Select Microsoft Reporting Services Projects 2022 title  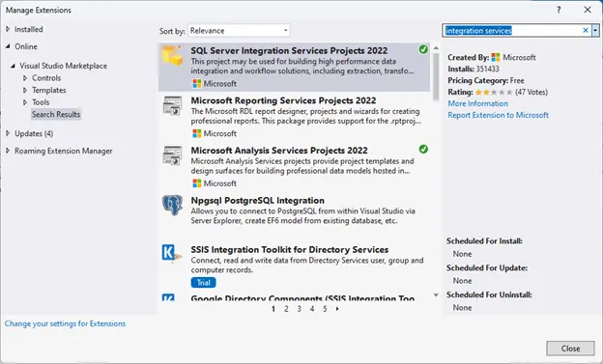tap(283, 100)
